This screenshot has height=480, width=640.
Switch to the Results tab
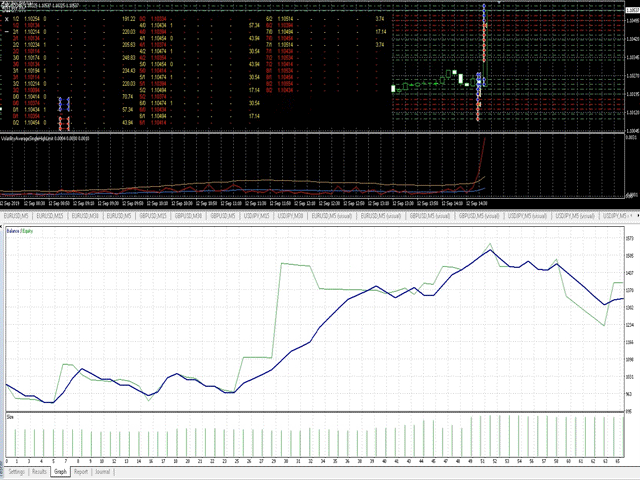click(41, 470)
